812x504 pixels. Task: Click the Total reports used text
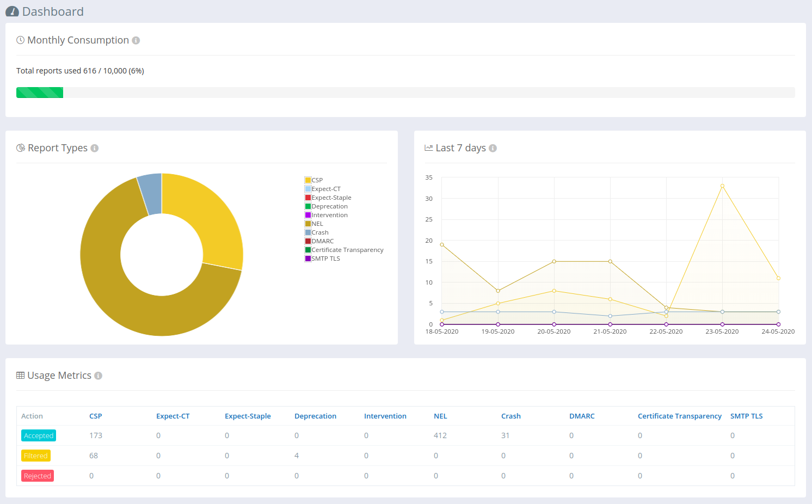click(80, 71)
